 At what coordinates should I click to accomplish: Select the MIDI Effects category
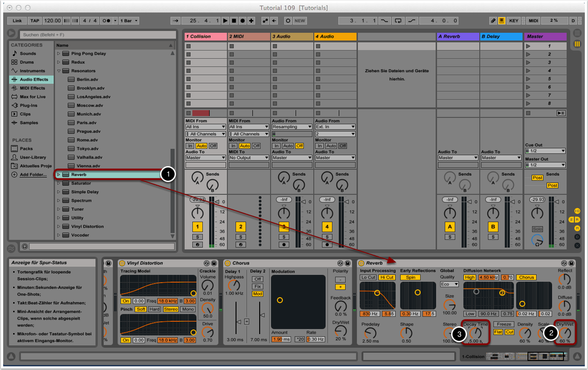click(32, 88)
